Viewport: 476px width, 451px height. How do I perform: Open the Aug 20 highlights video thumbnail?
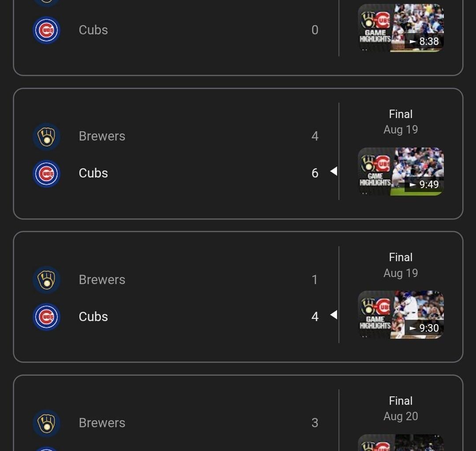400,443
